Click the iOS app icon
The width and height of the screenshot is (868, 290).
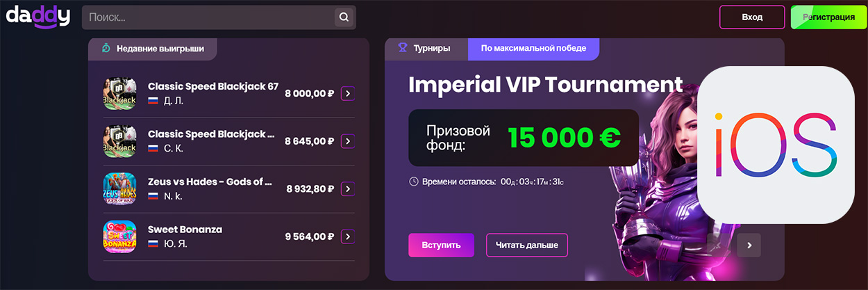point(775,145)
